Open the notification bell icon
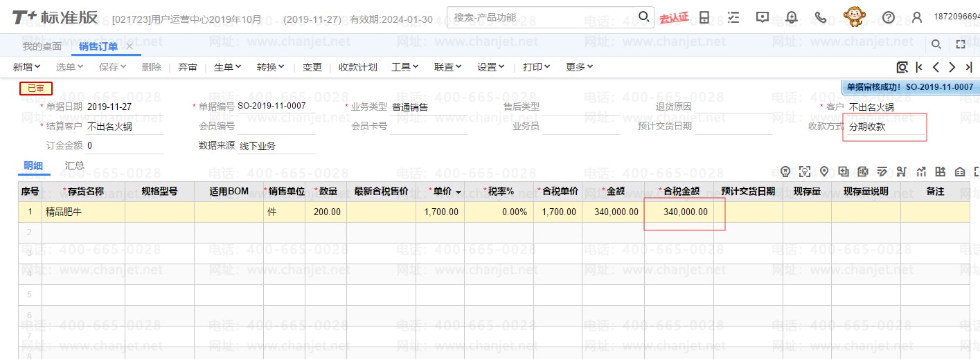 [792, 17]
